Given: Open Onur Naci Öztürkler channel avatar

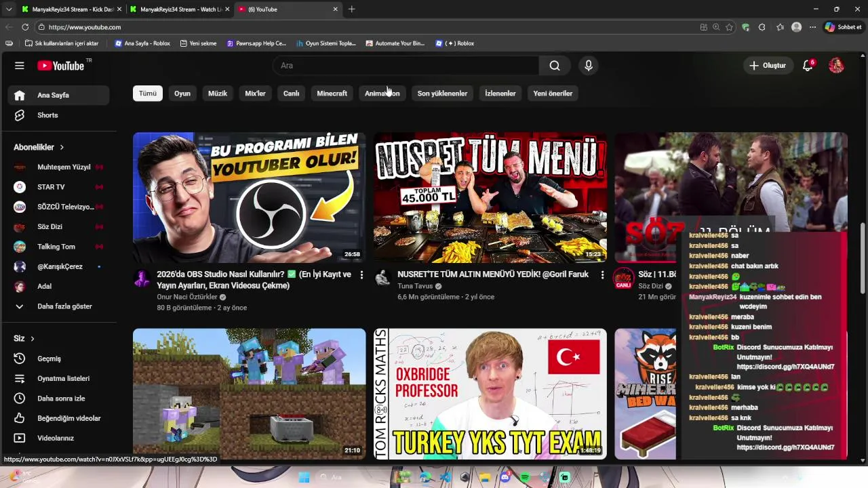Looking at the screenshot, I should click(x=142, y=278).
